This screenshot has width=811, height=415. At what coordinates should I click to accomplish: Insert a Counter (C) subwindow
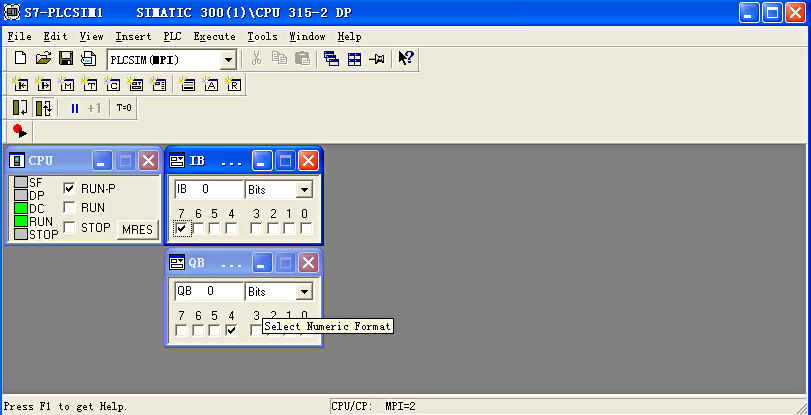coord(112,84)
